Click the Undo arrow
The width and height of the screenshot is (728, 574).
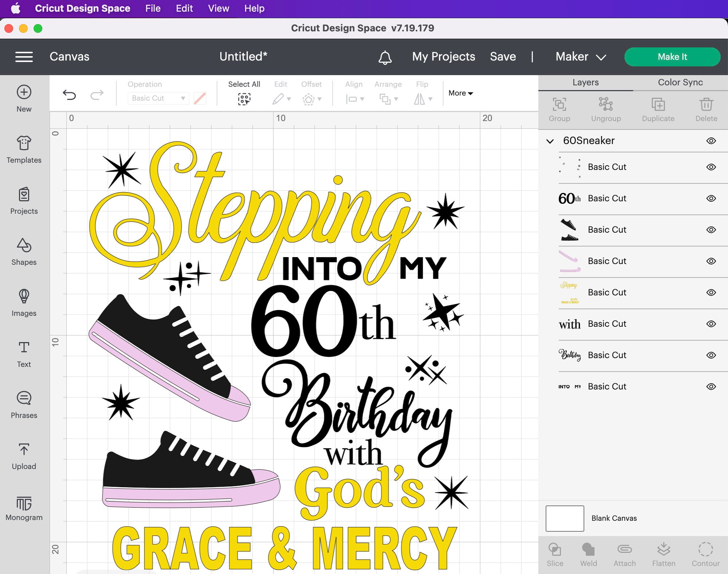[69, 94]
